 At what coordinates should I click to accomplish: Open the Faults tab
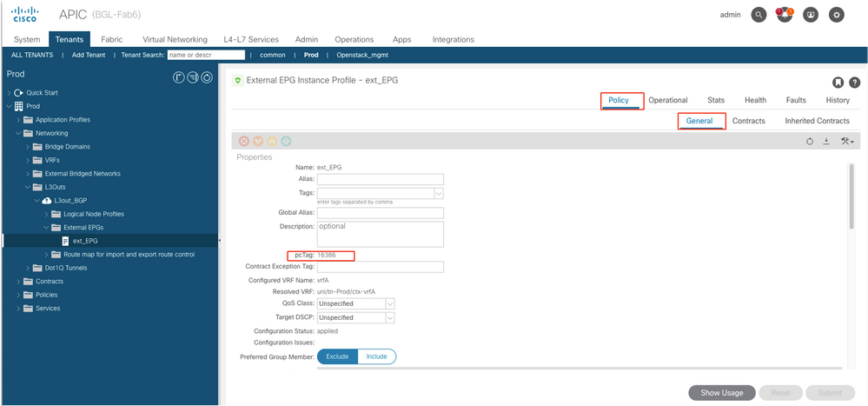click(x=796, y=100)
